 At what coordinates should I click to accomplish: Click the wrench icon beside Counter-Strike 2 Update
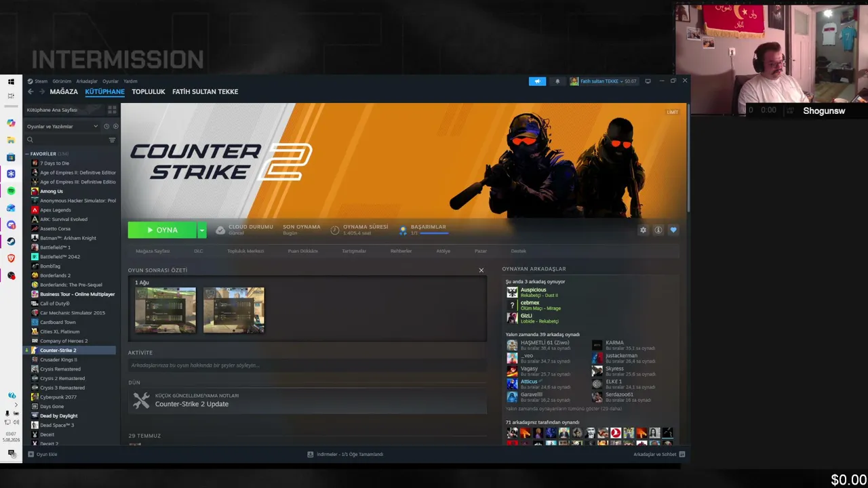[x=141, y=401]
